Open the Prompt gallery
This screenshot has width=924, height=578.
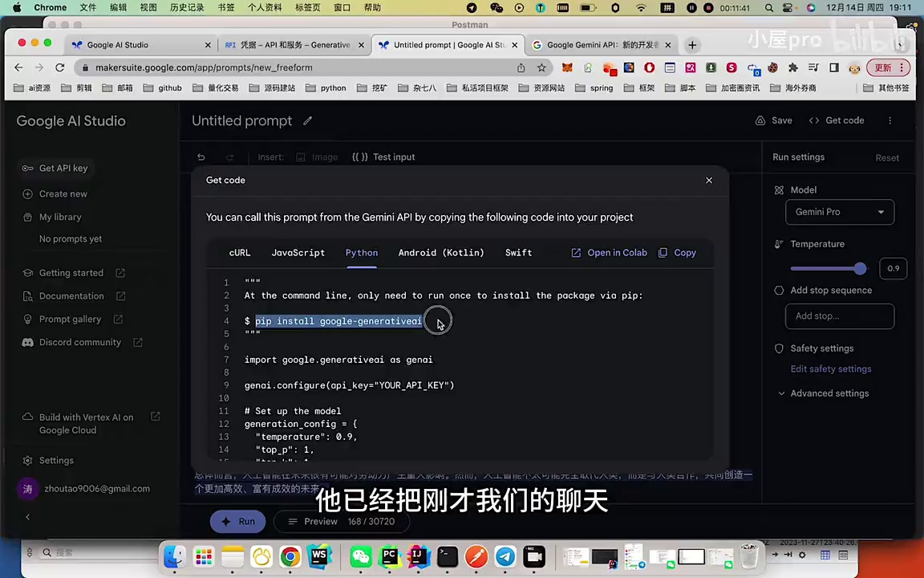click(71, 319)
